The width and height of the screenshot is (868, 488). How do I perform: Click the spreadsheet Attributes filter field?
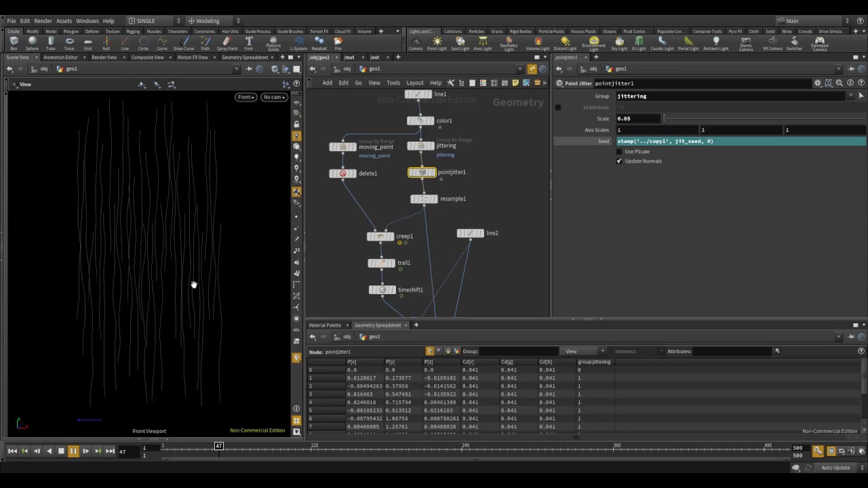coord(732,351)
